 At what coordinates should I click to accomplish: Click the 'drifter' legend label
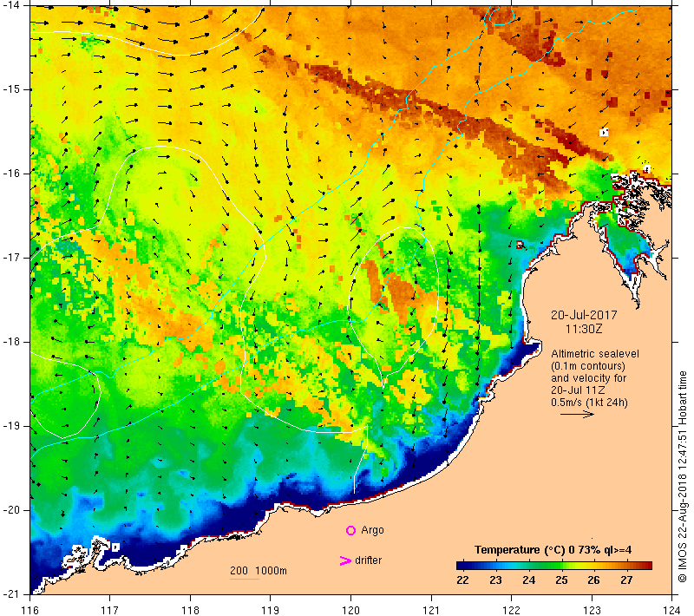coord(368,560)
